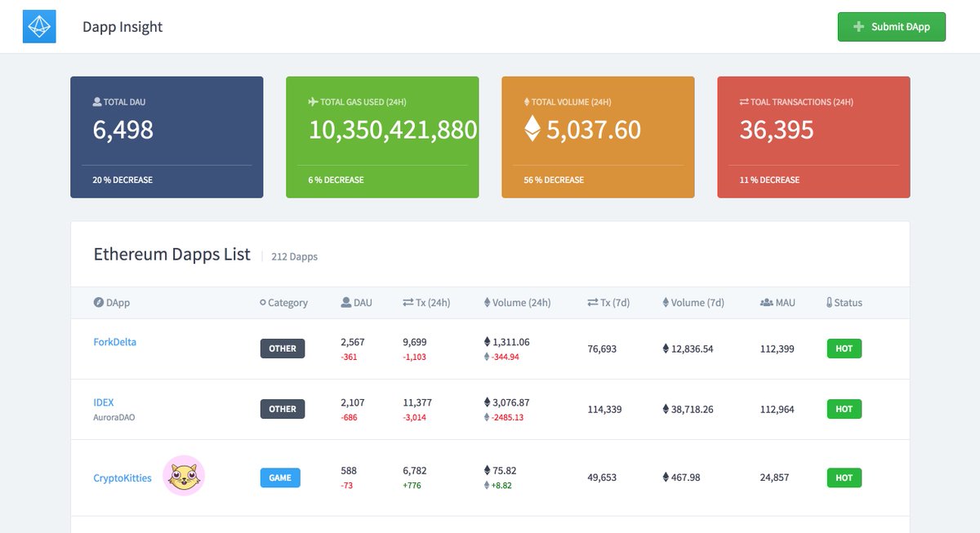Click the small Ethereum icon beside TOTAL VOLUME (24H)
Image resolution: width=980 pixels, height=533 pixels.
click(x=527, y=102)
